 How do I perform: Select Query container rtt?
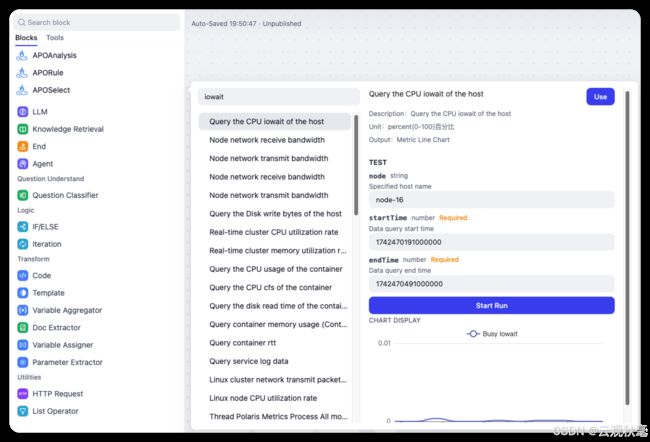click(274, 343)
